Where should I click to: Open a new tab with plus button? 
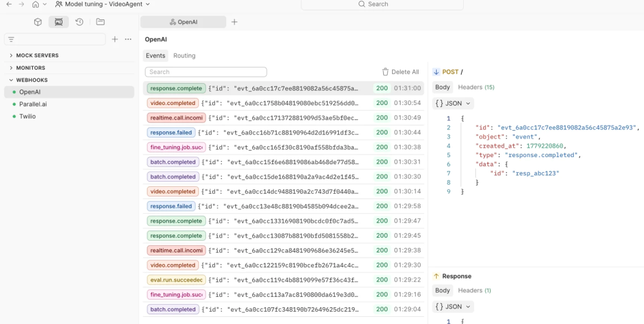pyautogui.click(x=234, y=22)
